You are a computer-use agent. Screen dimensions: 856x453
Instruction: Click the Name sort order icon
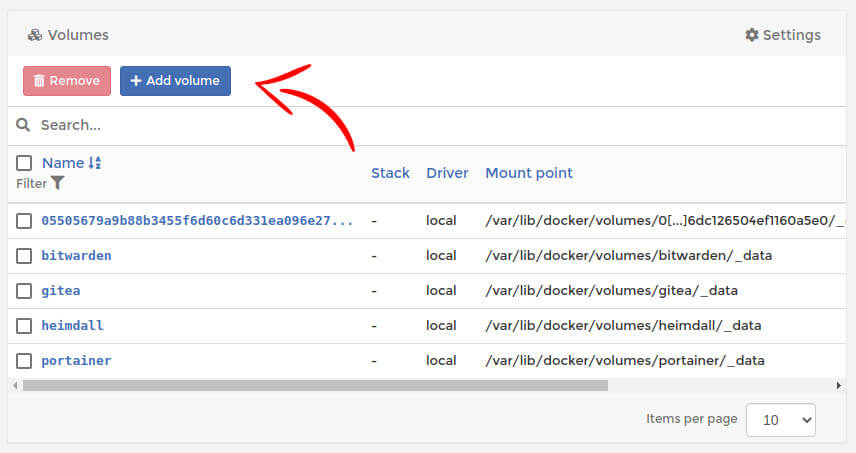pyautogui.click(x=95, y=163)
